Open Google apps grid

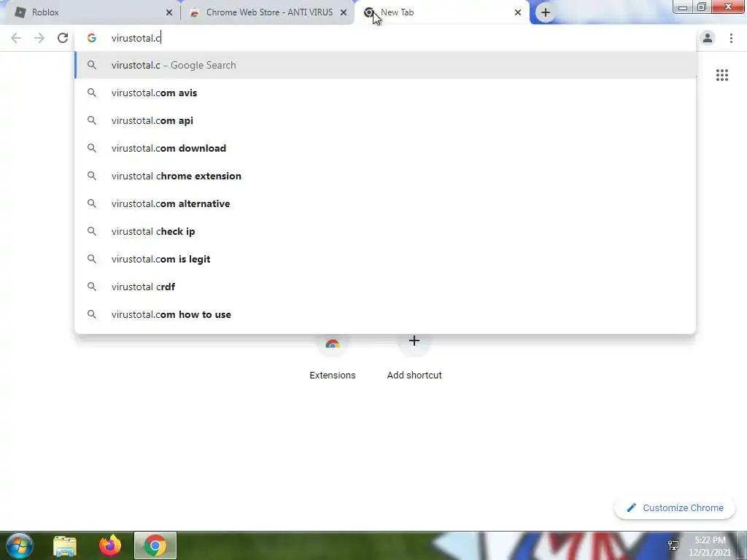[x=721, y=75]
